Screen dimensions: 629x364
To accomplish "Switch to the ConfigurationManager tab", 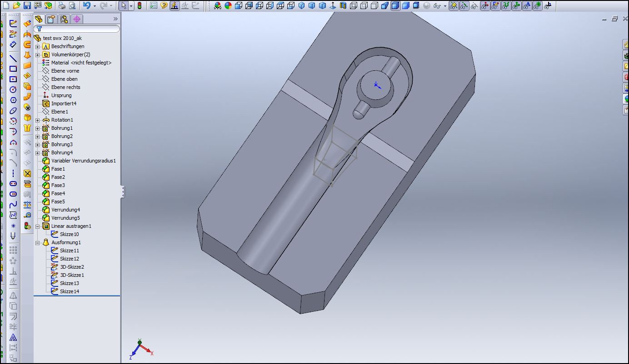I will coord(64,19).
